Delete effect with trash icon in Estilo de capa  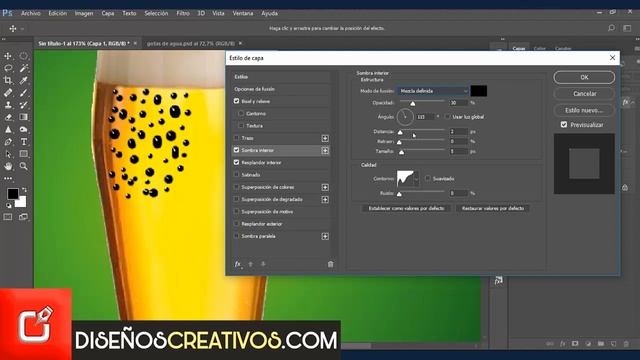coord(331,264)
